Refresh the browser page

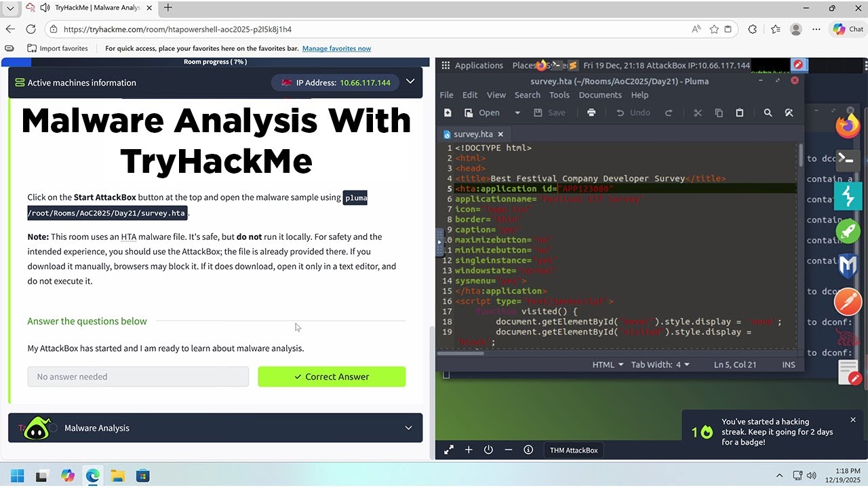pyautogui.click(x=31, y=29)
